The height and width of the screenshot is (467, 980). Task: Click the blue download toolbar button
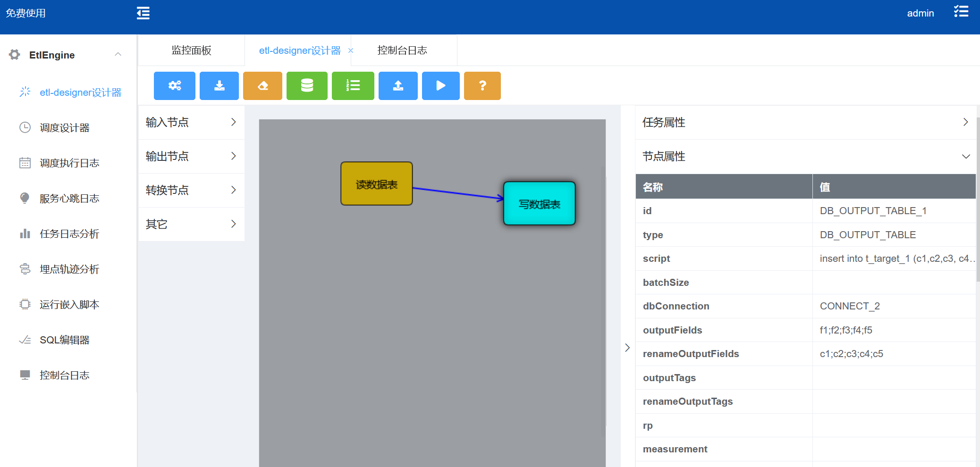click(219, 86)
